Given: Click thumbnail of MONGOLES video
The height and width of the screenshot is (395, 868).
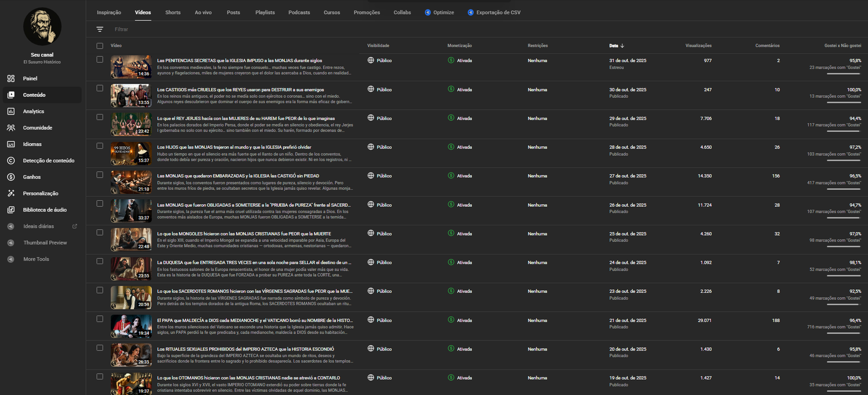Looking at the screenshot, I should click(x=131, y=239).
